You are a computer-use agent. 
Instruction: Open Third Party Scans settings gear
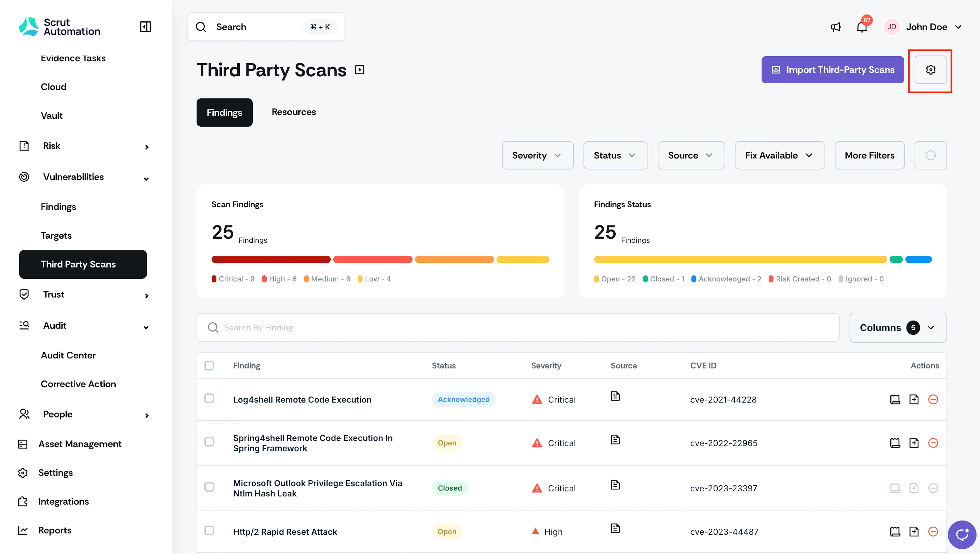point(930,70)
